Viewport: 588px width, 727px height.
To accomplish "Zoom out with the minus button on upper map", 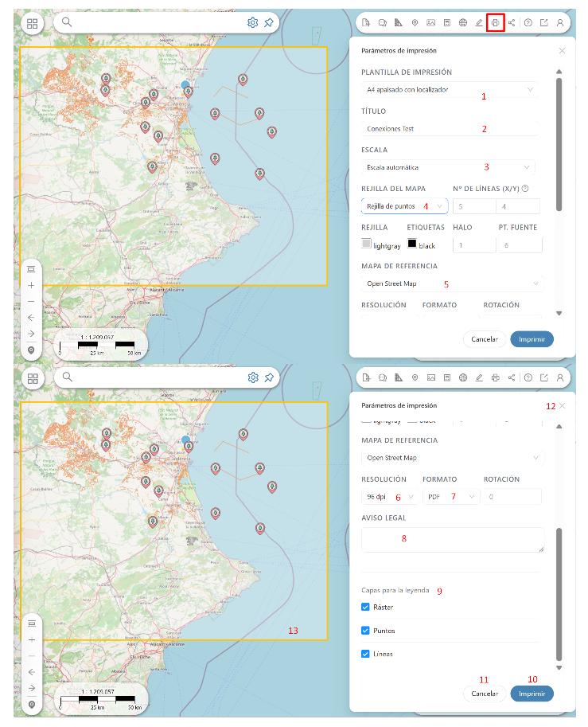I will (31, 301).
